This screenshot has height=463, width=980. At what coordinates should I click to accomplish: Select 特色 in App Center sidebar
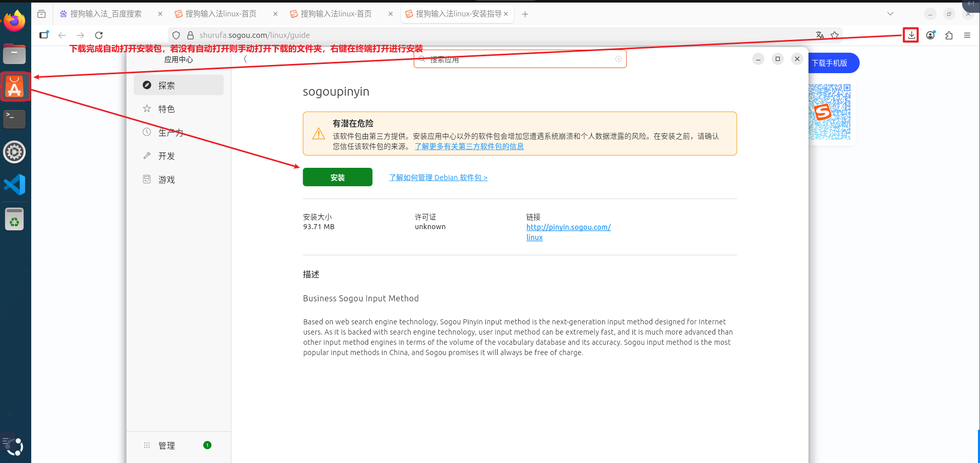pos(166,109)
